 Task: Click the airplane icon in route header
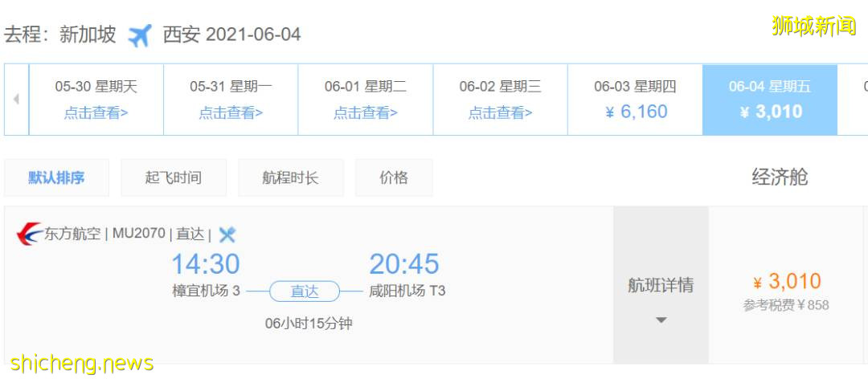[139, 35]
